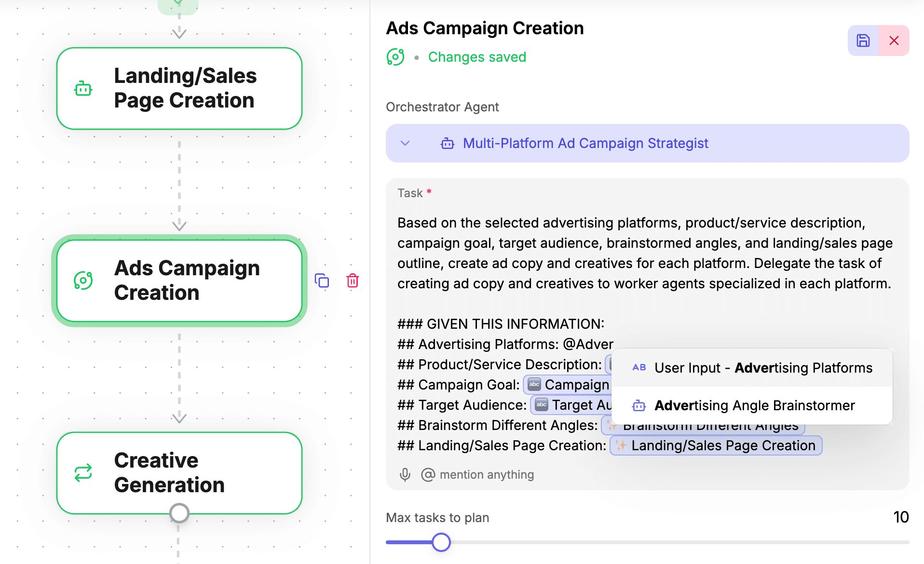The height and width of the screenshot is (564, 924).
Task: Duplicate the Ads Campaign Creation node
Action: click(x=322, y=281)
